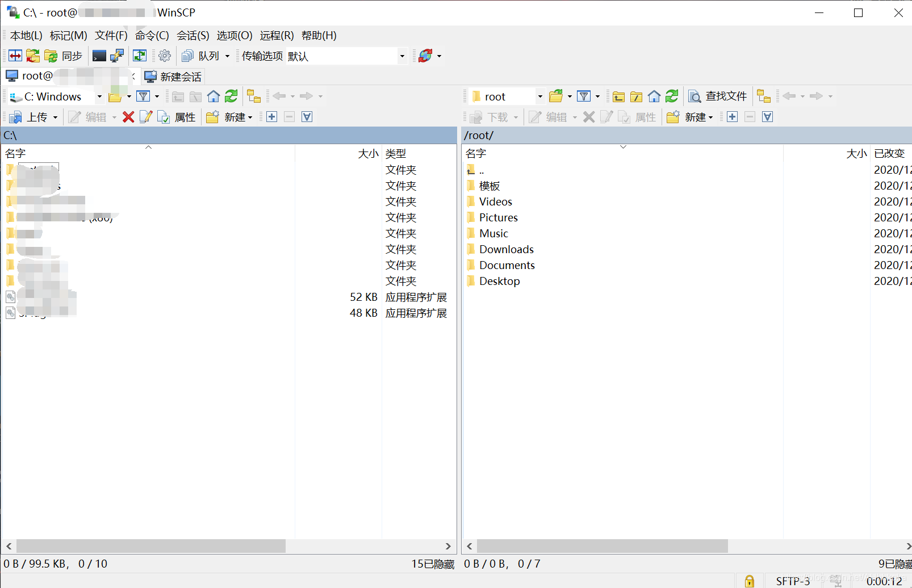Expand the 上传 upload dropdown arrow
Screen dimensions: 912x588
coord(56,117)
